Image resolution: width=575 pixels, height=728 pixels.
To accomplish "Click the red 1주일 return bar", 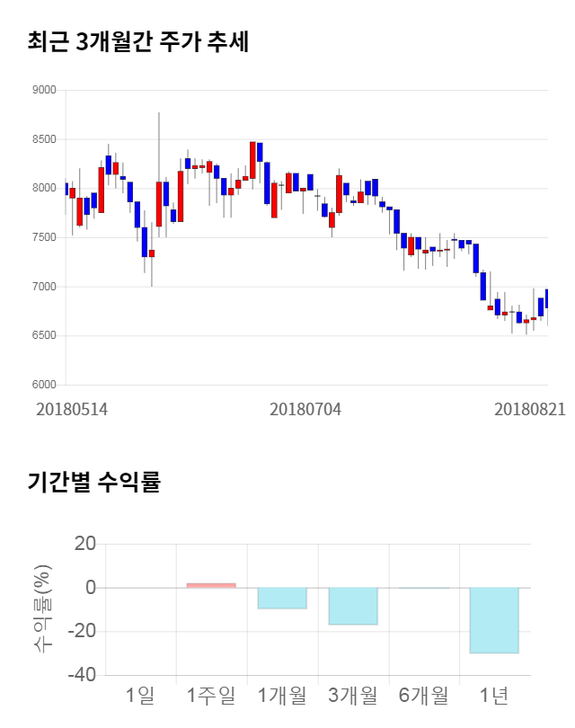I will [x=211, y=585].
